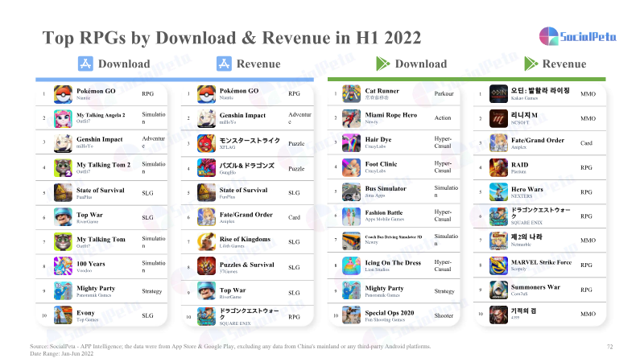The height and width of the screenshot is (362, 644).
Task: Click the MARVEL Strike Force icon
Action: click(x=498, y=265)
